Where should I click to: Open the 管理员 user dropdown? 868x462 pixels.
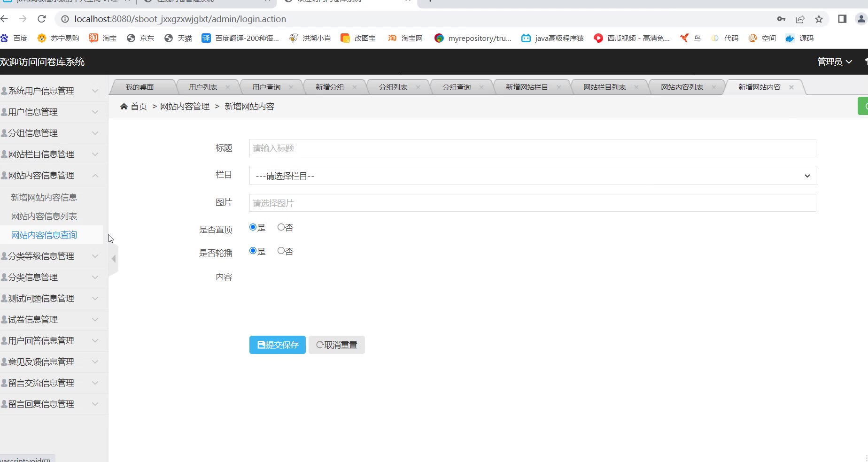835,62
